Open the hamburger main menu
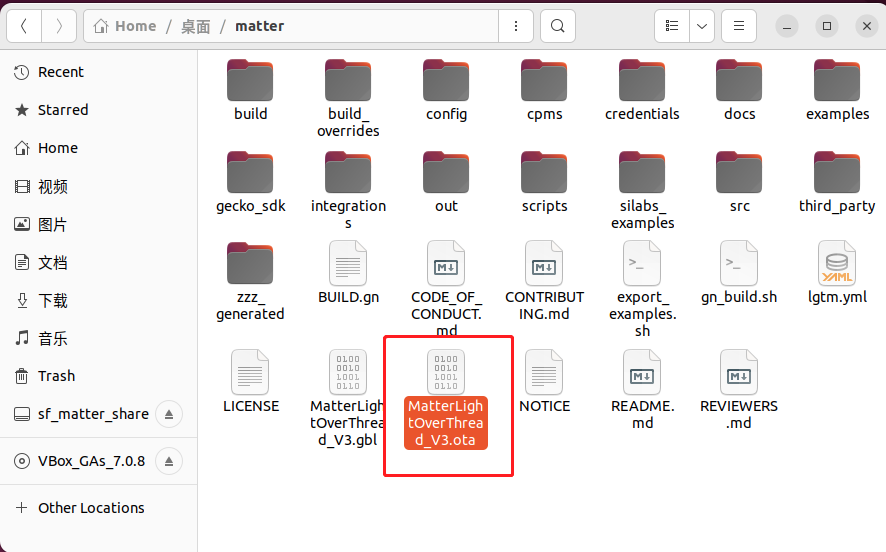Viewport: 886px width, 552px height. pyautogui.click(x=739, y=26)
